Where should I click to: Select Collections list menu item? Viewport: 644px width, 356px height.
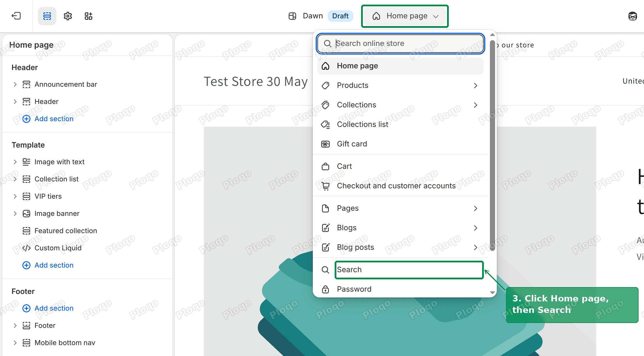[400, 125]
